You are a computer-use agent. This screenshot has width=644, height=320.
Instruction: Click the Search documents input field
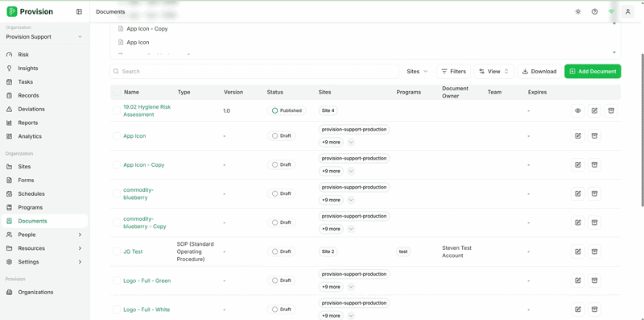pos(254,71)
